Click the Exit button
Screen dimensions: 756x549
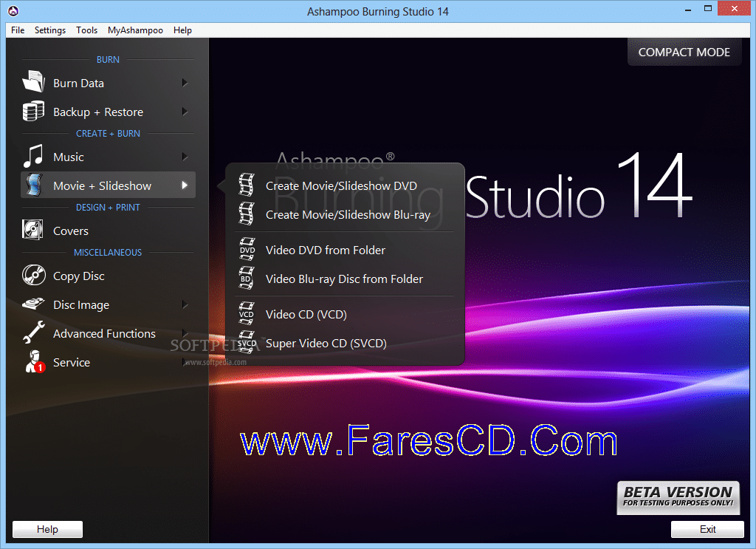pyautogui.click(x=707, y=529)
